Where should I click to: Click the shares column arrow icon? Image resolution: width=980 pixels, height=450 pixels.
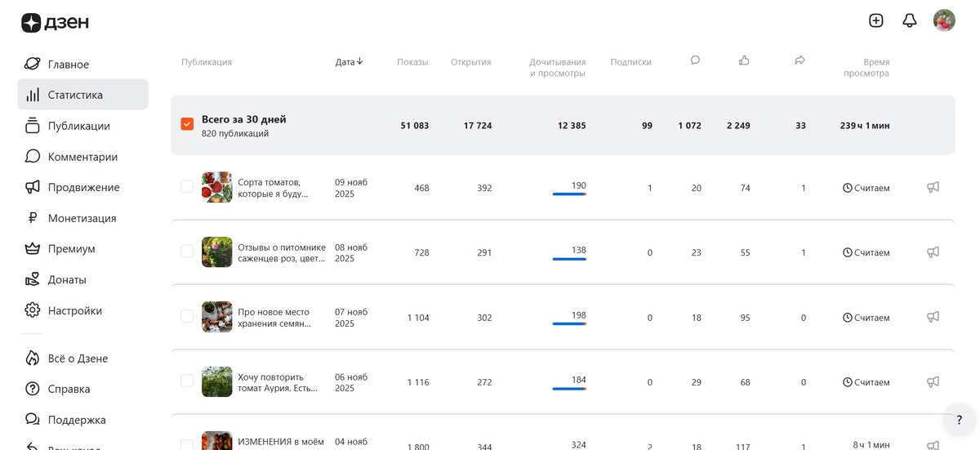[800, 60]
